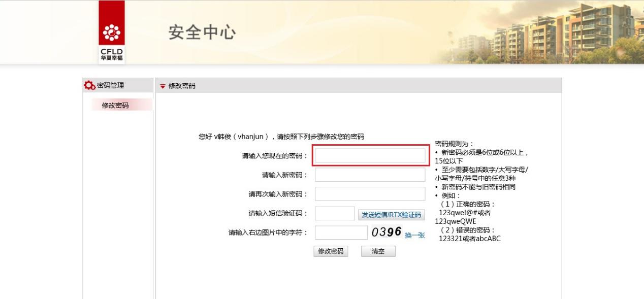Screen dimensions: 644x299
Task: Click the SMS verification code field
Action: pos(335,214)
